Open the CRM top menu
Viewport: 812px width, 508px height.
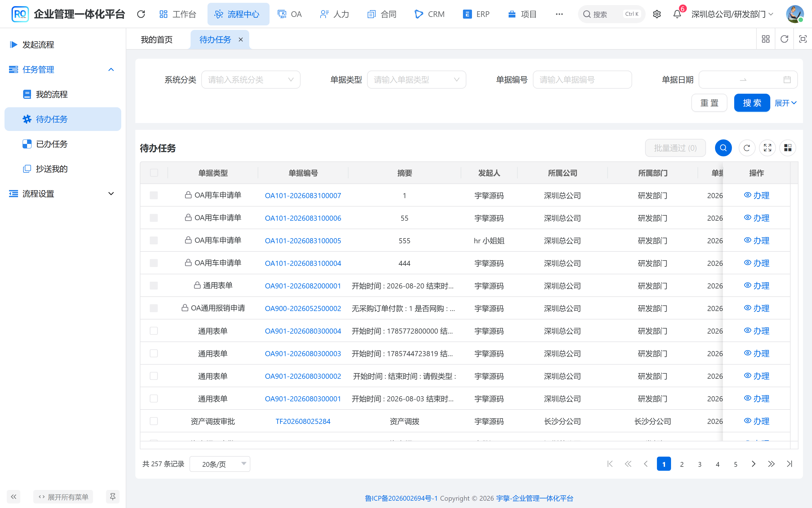[x=430, y=14]
